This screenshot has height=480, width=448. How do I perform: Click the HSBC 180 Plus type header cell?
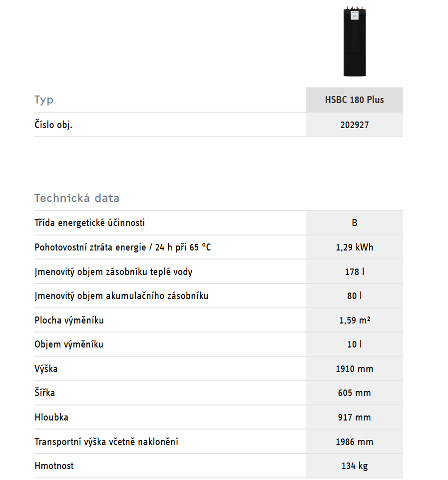click(x=354, y=99)
